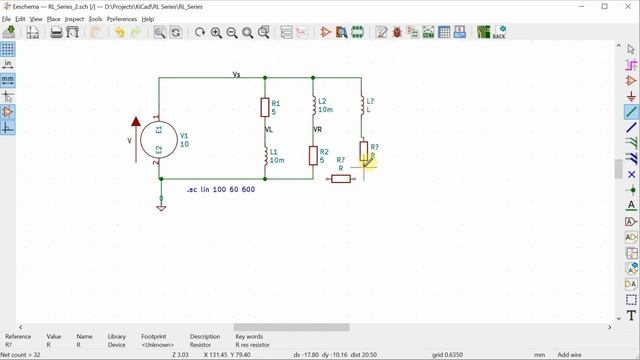Generate the netlist
The image size is (640, 360).
(428, 32)
